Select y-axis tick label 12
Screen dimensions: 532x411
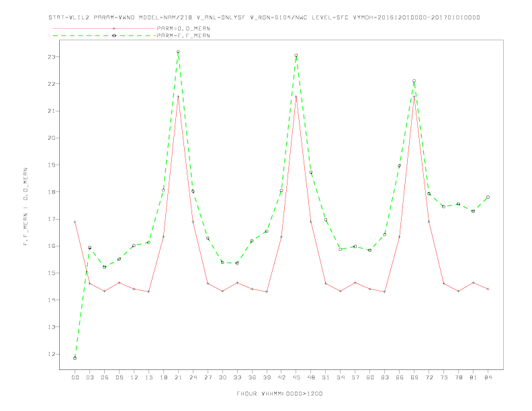point(51,354)
